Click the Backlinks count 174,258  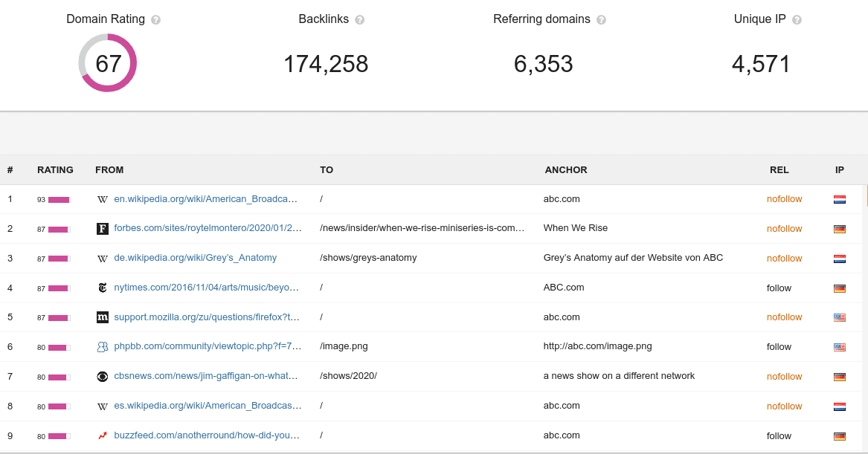(326, 64)
